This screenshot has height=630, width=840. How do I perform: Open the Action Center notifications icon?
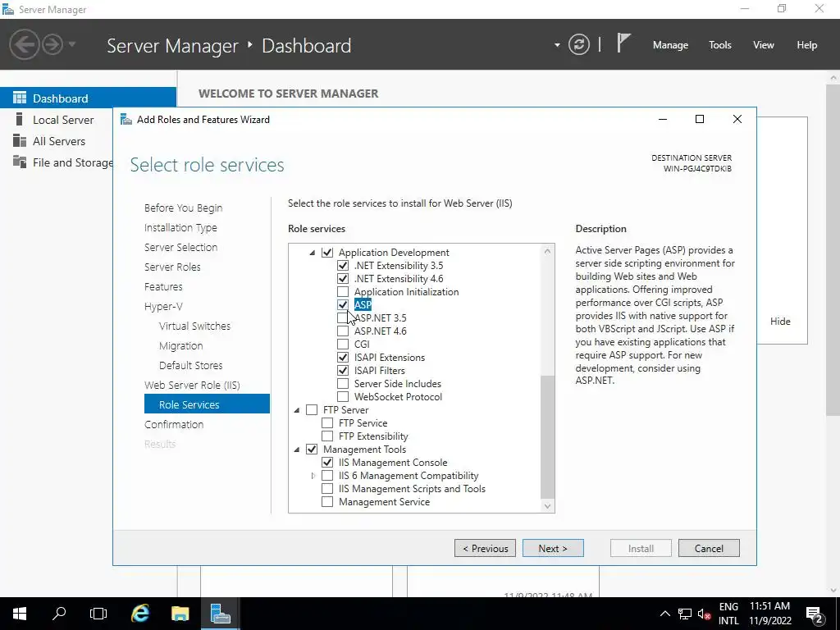click(x=815, y=614)
